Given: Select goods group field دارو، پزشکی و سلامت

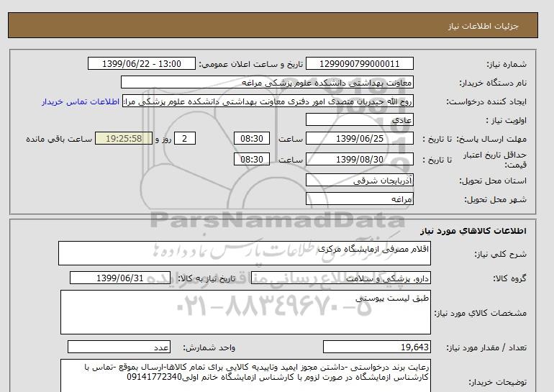Looking at the screenshot, I should coord(341,278).
